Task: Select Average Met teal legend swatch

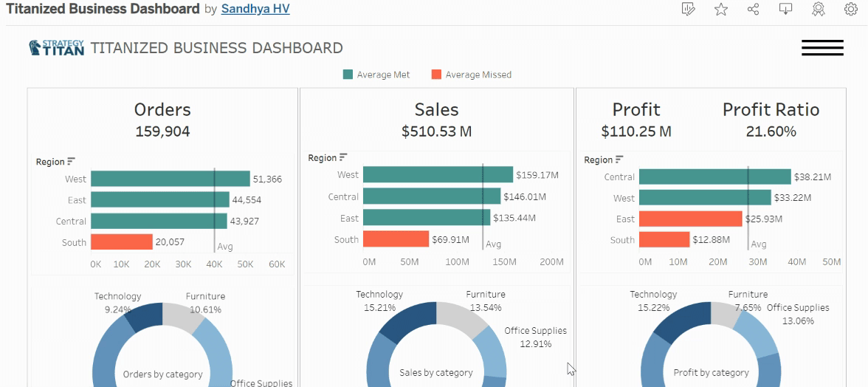Action: 348,75
